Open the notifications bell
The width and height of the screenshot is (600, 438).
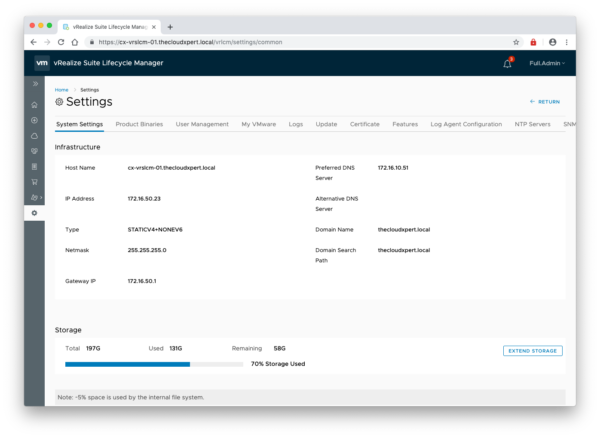tap(507, 63)
